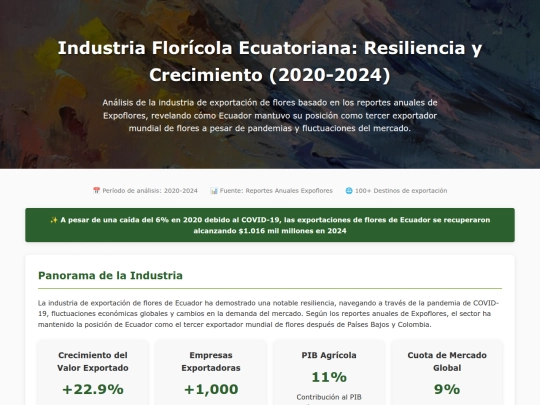Click the 'PIB Agrícola' card title
The height and width of the screenshot is (405, 540).
click(x=329, y=355)
